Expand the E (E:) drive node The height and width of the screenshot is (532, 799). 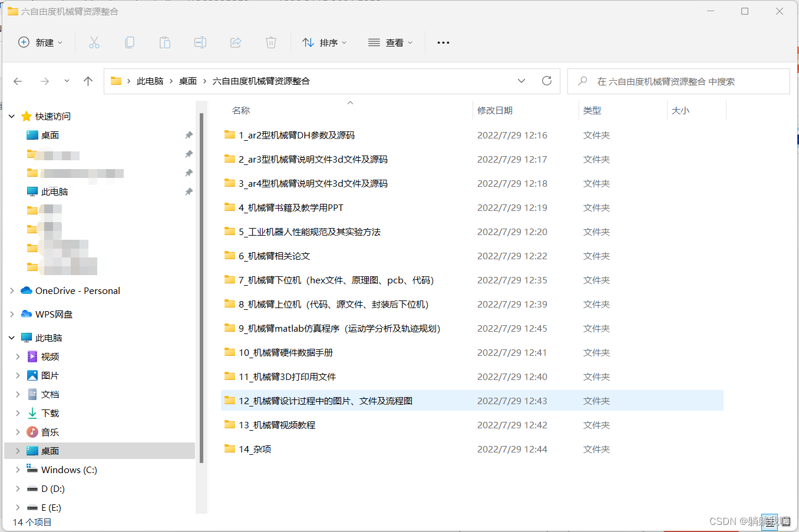(18, 507)
